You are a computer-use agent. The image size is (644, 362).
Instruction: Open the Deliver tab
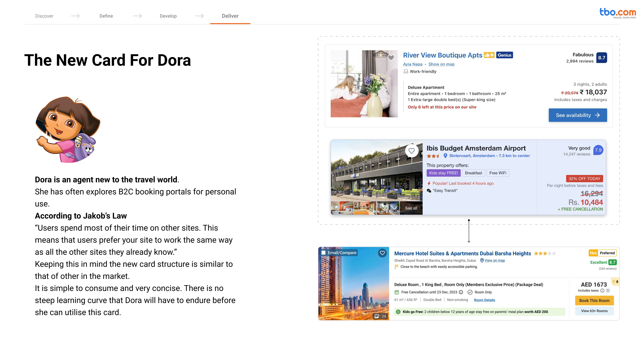coord(230,16)
